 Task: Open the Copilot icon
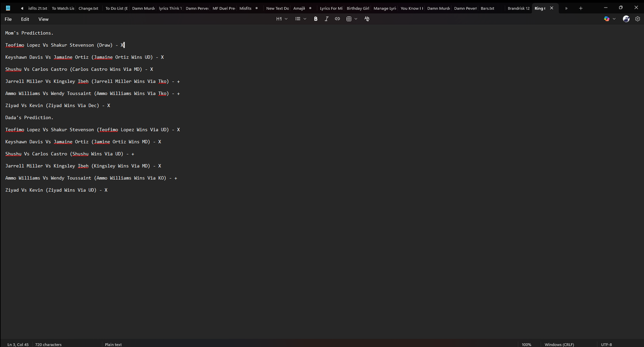(x=606, y=19)
